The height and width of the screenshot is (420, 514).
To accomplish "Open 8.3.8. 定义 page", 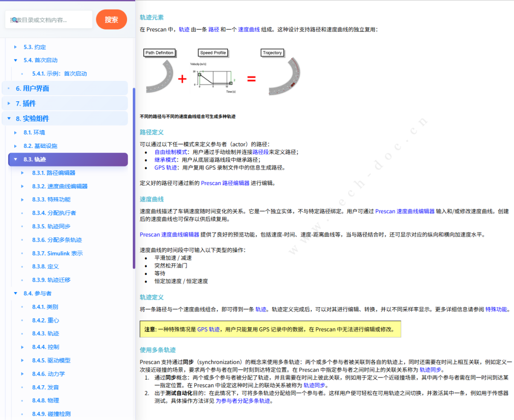I will point(46,267).
